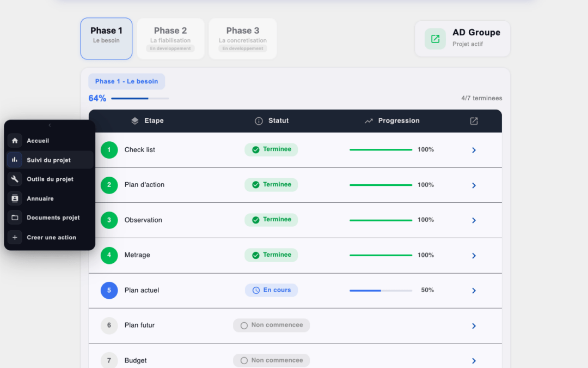Select the Phase 2 La fiabilisation tab
The width and height of the screenshot is (588, 368).
(x=170, y=39)
